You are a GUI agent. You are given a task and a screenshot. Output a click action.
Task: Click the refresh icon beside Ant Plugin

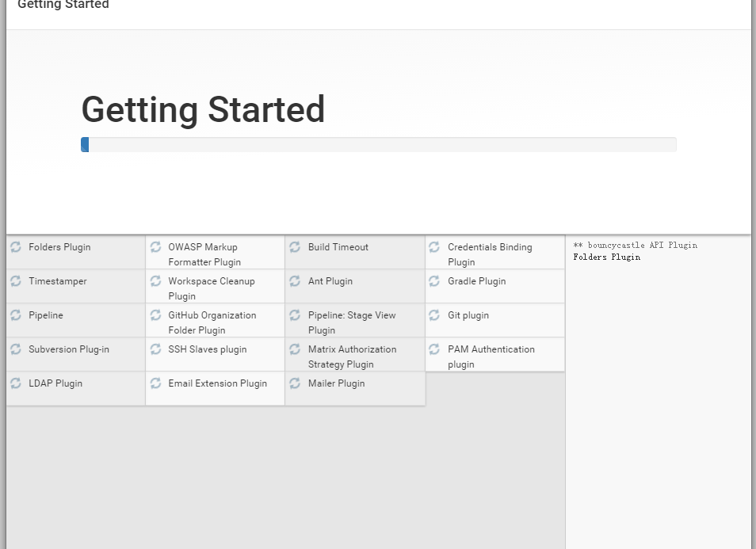pos(295,281)
